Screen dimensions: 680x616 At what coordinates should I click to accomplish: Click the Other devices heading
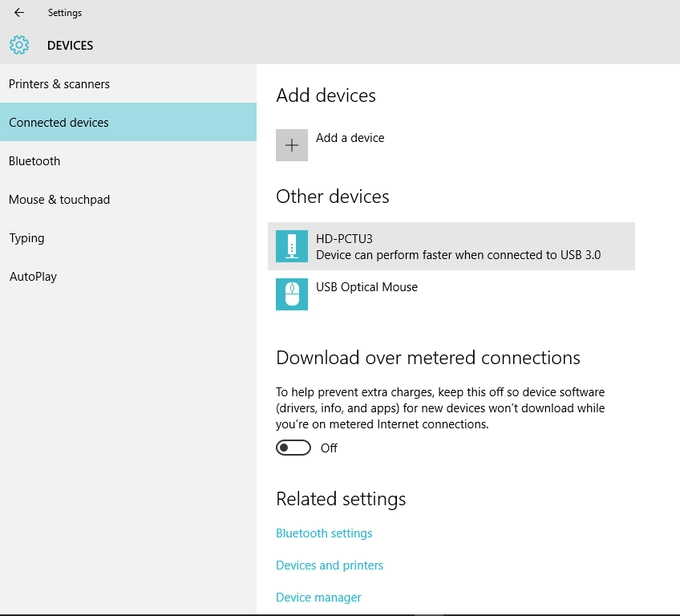tap(333, 197)
